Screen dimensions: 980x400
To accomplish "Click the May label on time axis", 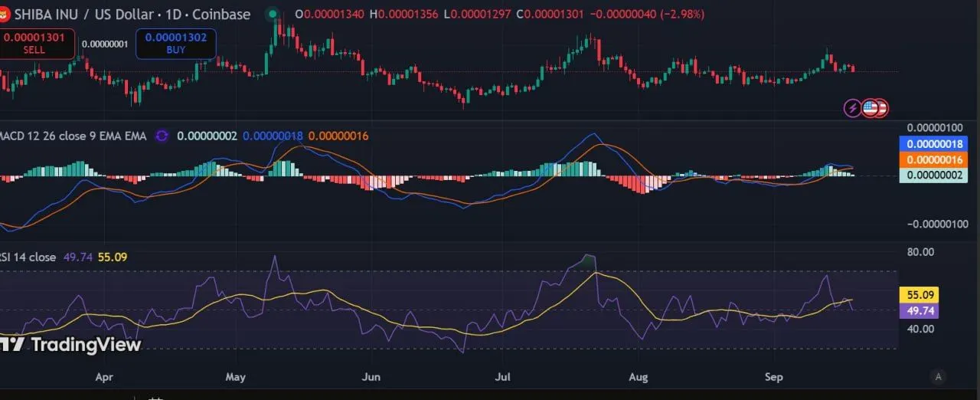I will (x=236, y=377).
